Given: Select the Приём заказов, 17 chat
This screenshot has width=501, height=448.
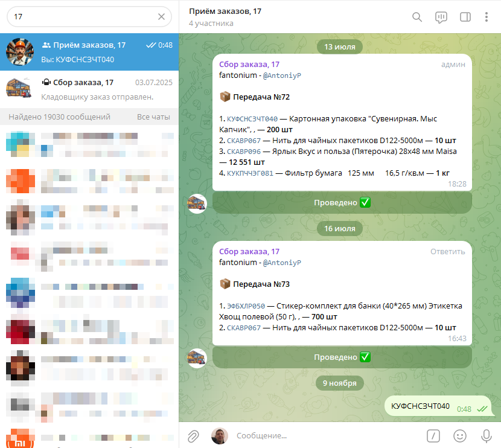Looking at the screenshot, I should (89, 52).
